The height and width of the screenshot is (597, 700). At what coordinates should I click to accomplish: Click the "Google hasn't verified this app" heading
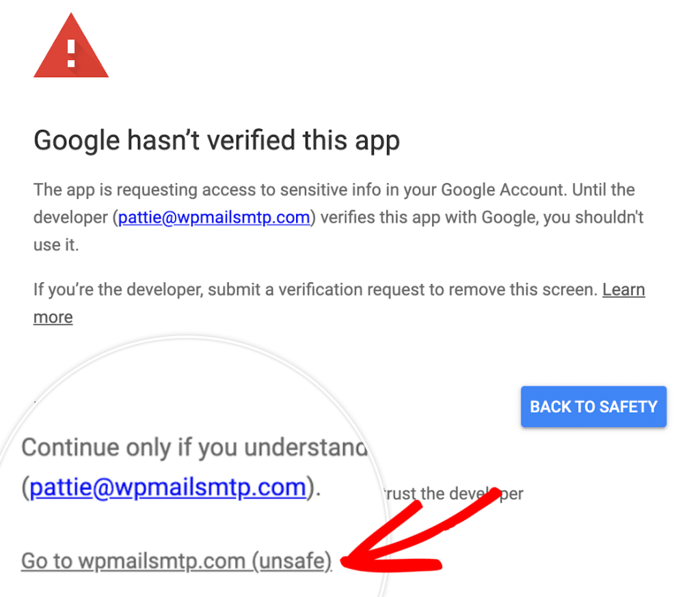pyautogui.click(x=216, y=141)
